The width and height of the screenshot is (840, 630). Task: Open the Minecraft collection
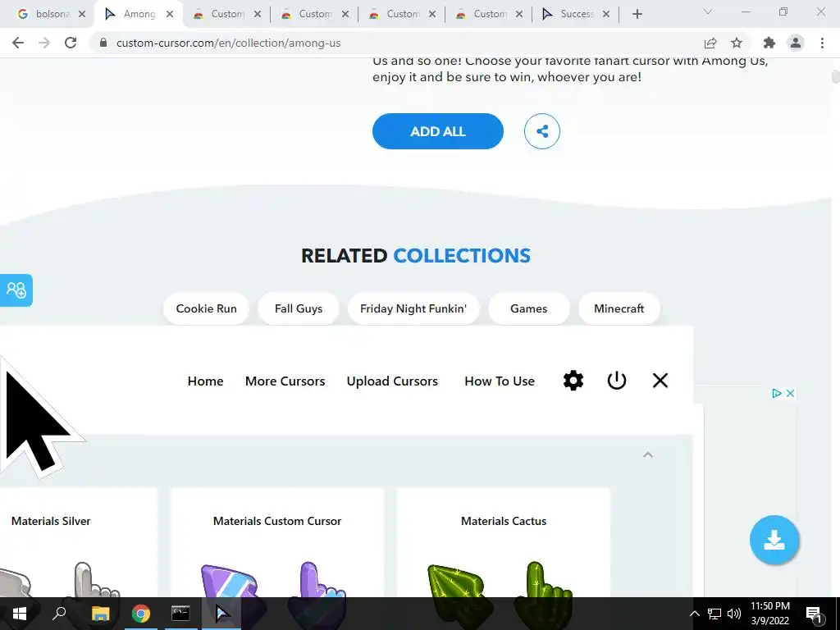click(619, 308)
